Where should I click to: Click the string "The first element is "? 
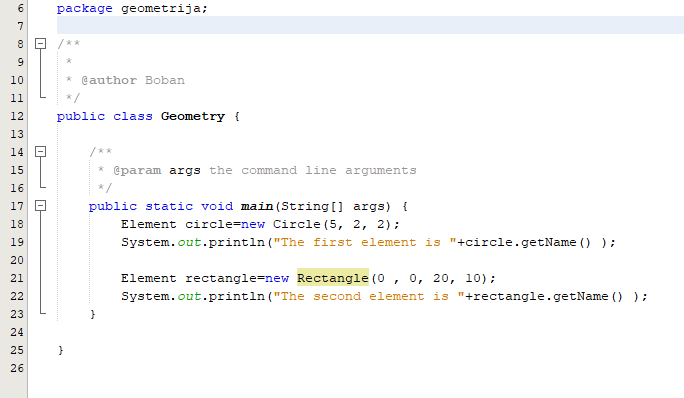click(365, 242)
